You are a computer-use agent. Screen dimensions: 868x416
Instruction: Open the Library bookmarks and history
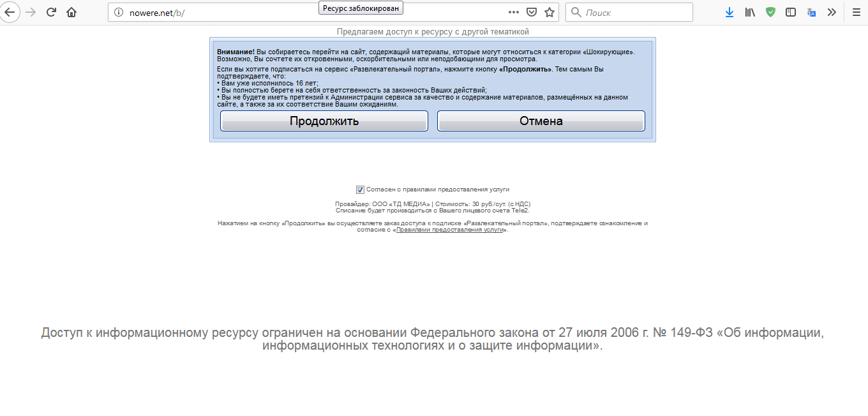750,12
